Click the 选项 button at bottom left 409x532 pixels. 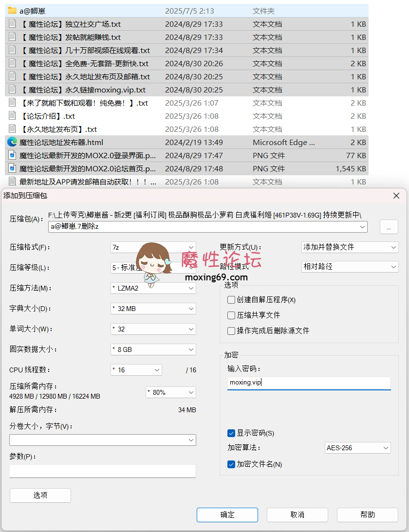[x=40, y=495]
